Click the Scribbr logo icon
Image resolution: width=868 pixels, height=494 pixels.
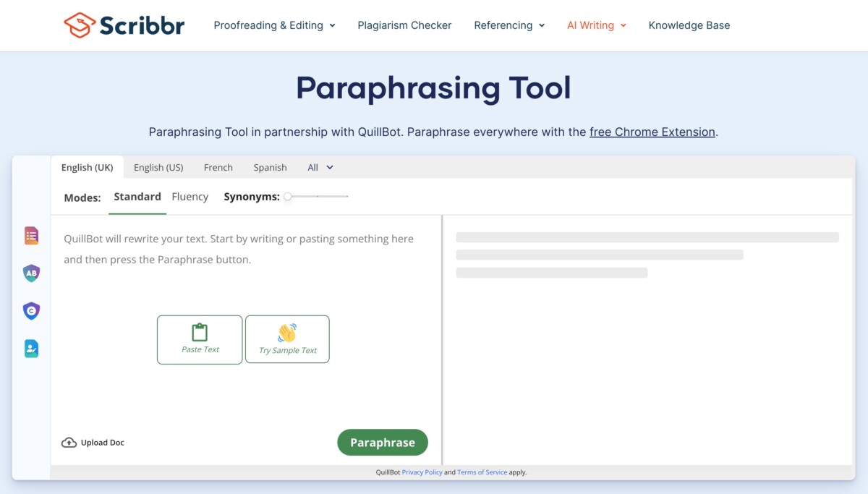(x=79, y=25)
